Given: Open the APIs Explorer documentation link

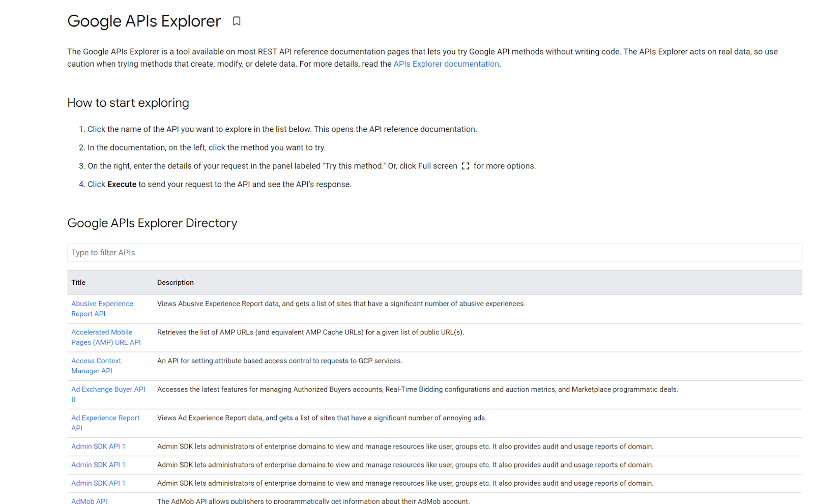Looking at the screenshot, I should pos(446,64).
